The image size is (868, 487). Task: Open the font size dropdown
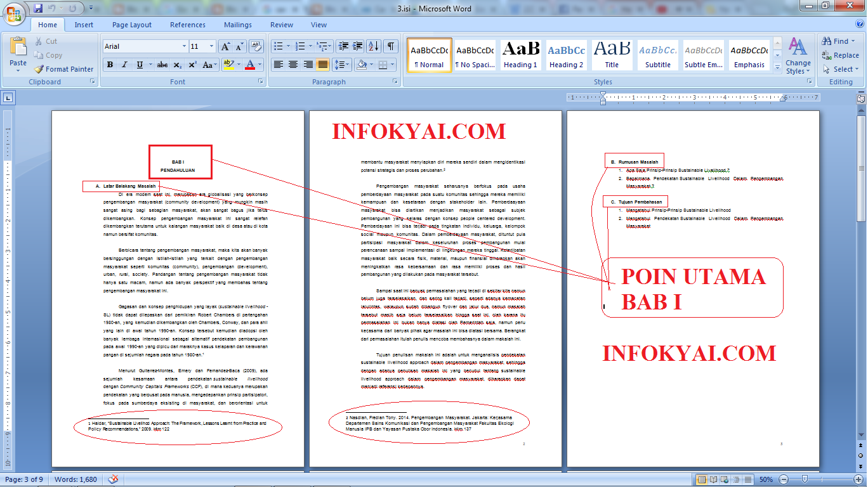(213, 46)
